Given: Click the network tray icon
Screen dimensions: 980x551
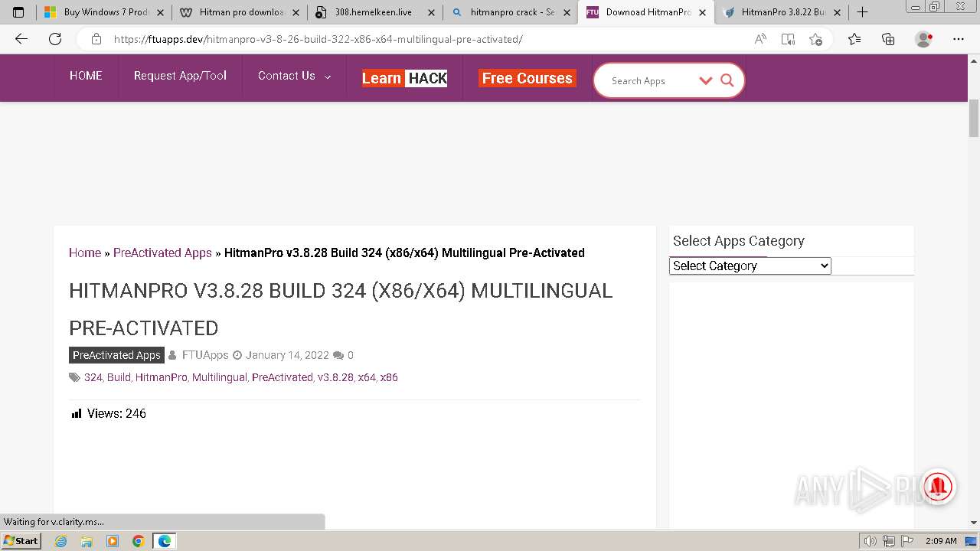Looking at the screenshot, I should point(890,541).
